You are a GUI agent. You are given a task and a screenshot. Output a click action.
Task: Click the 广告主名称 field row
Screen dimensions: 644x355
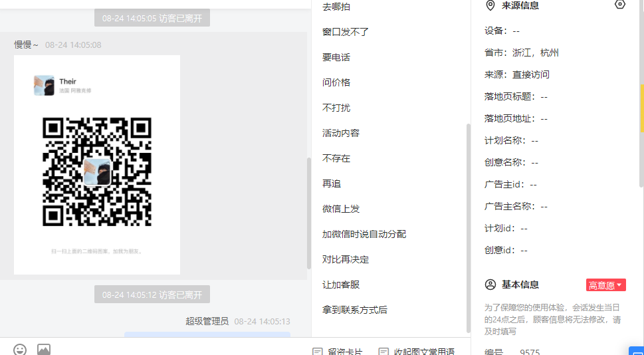point(516,206)
